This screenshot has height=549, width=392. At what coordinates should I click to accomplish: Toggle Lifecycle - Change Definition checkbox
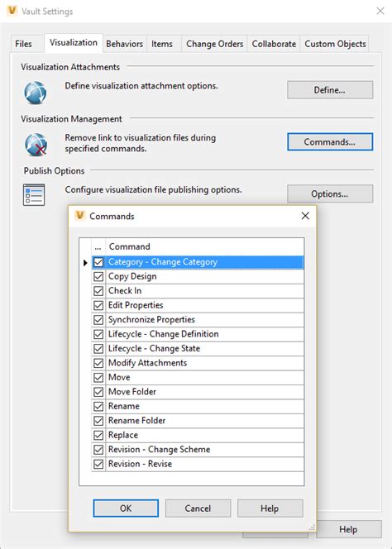98,334
